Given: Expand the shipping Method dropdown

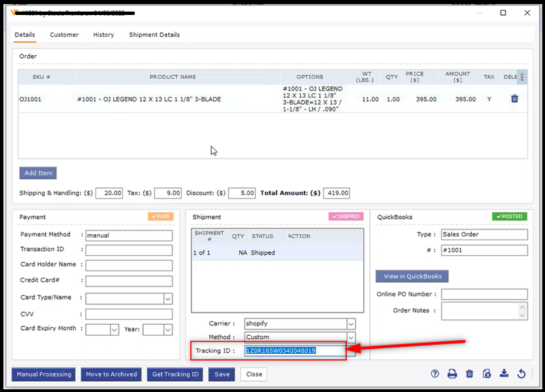Looking at the screenshot, I should coord(351,338).
